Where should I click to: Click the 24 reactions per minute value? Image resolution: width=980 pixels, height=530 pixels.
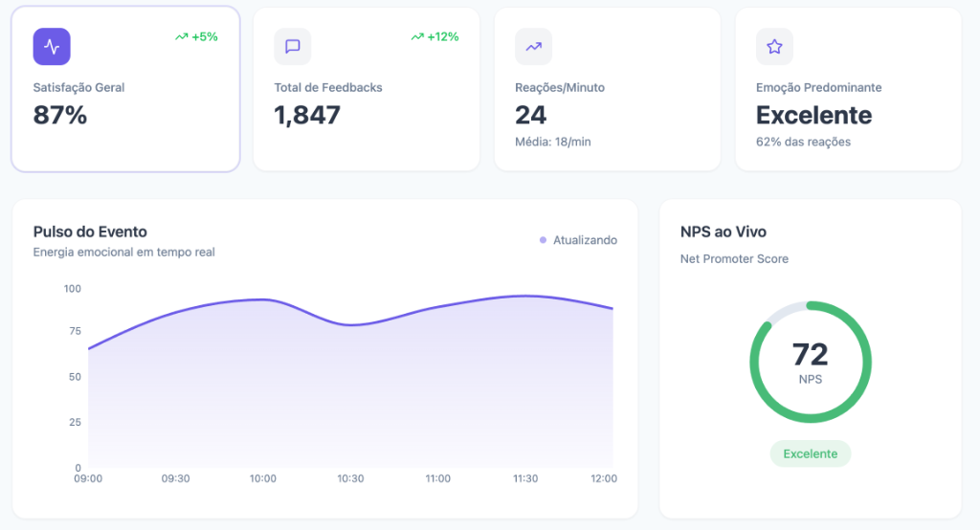pyautogui.click(x=530, y=115)
